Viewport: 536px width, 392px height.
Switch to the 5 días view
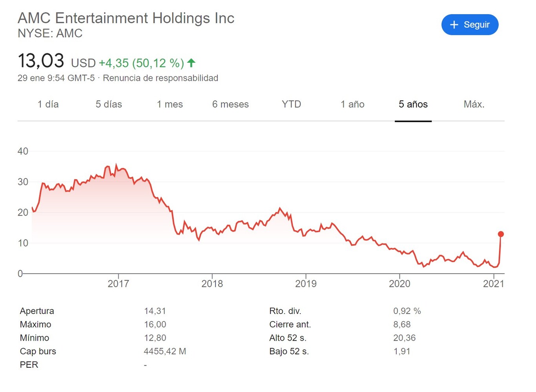[x=109, y=104]
